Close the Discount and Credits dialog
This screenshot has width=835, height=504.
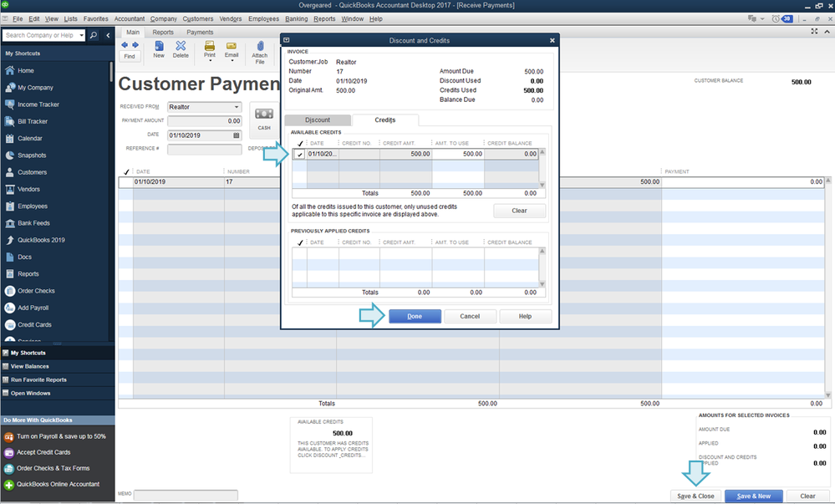point(552,40)
